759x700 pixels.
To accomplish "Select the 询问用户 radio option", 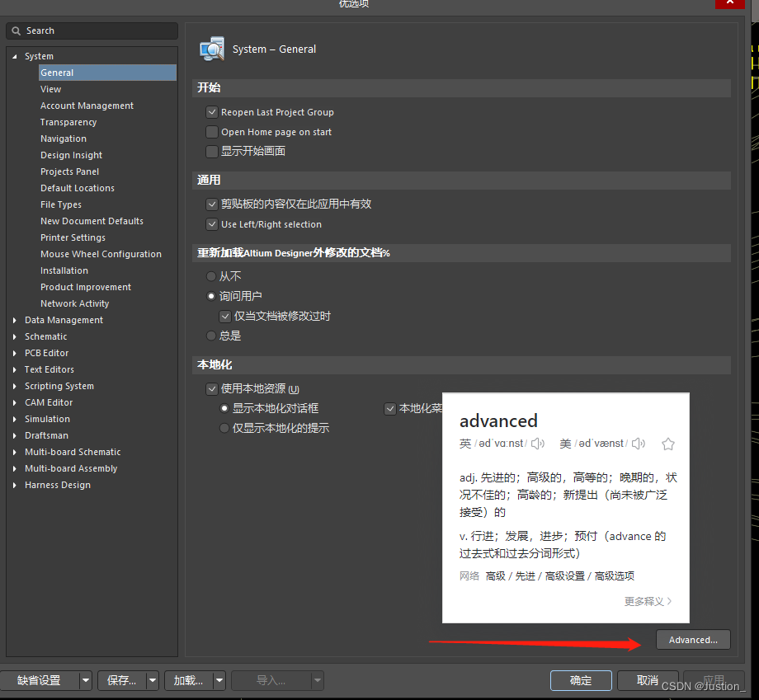I will click(x=211, y=296).
